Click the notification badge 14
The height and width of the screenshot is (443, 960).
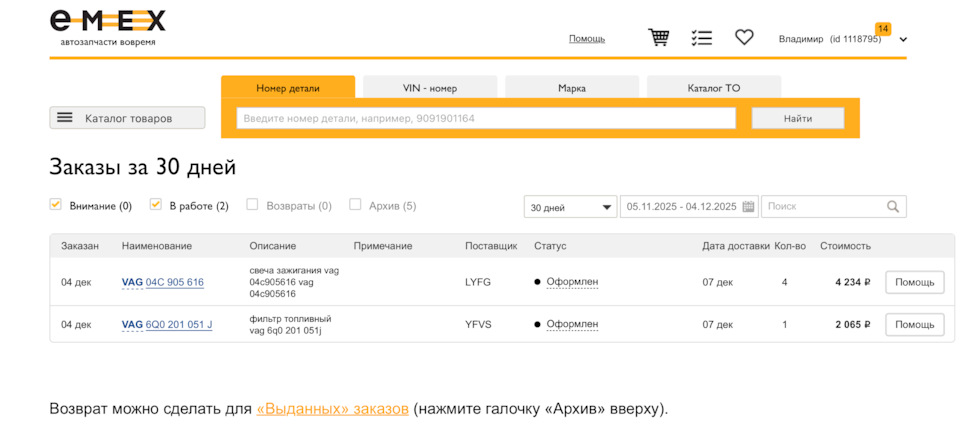pos(883,29)
